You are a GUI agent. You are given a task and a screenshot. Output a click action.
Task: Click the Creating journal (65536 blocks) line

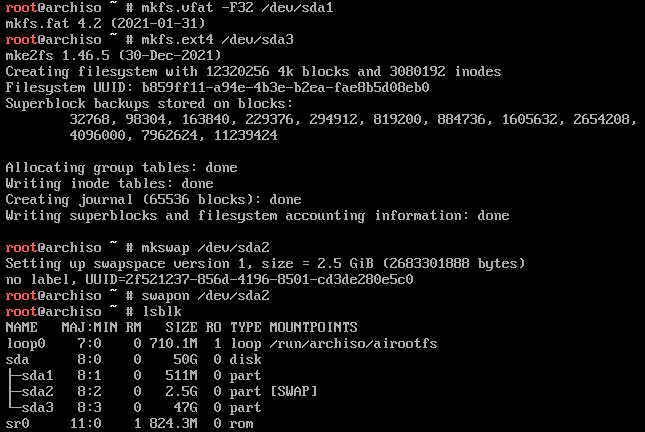153,200
